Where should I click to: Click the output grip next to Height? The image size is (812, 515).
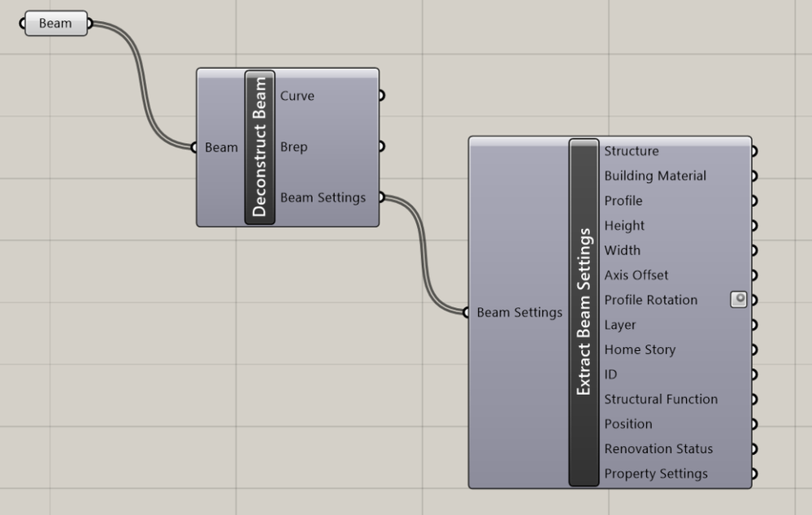tap(754, 226)
